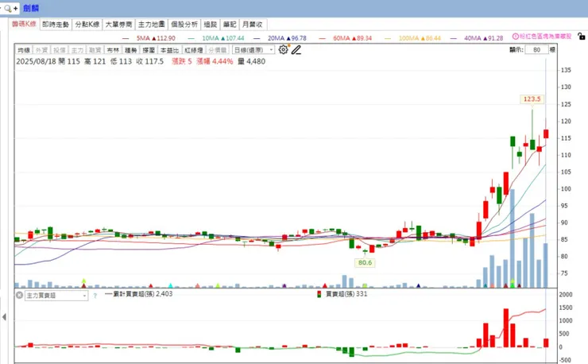Edit the 顯示 bar count field
Image resolution: width=588 pixels, height=364 pixels.
point(536,49)
